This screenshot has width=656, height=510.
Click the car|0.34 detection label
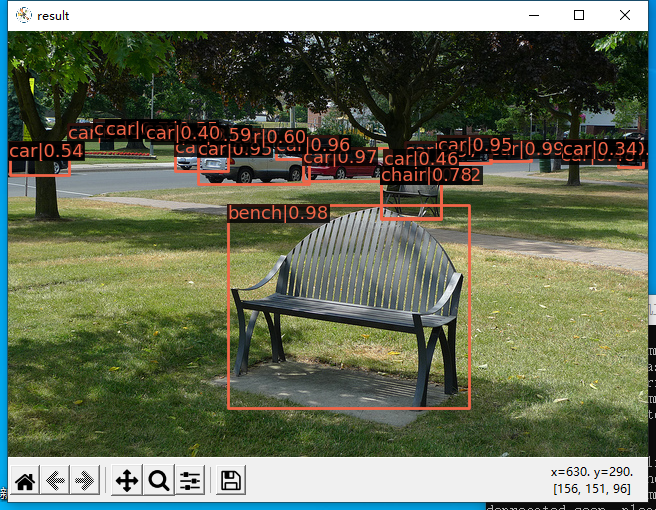coord(602,149)
